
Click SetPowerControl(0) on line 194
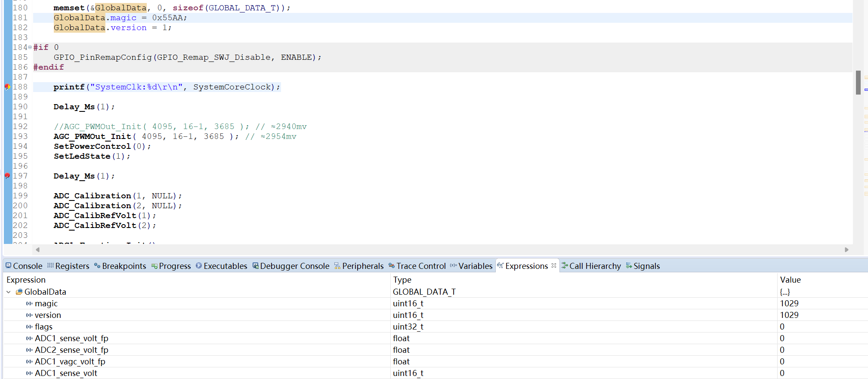102,146
